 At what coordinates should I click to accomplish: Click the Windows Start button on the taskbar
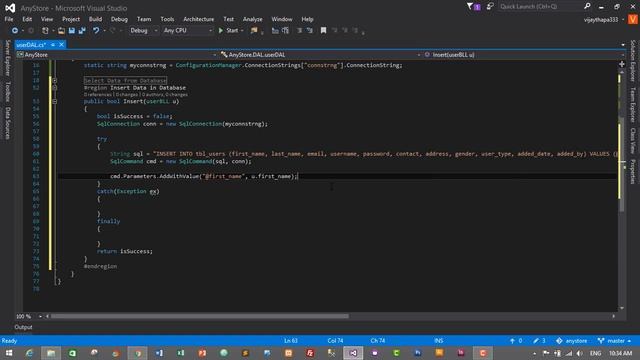(9, 353)
